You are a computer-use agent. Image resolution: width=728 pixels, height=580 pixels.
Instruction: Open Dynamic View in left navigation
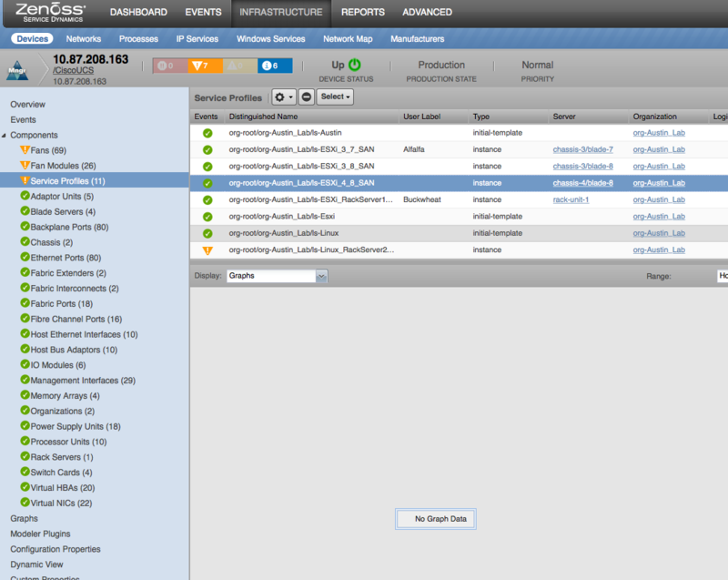coord(36,565)
